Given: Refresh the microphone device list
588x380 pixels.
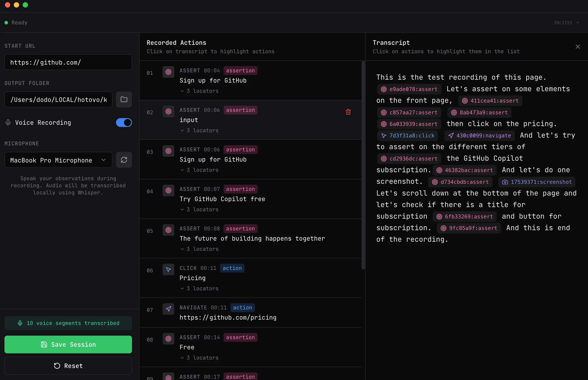Looking at the screenshot, I should tap(124, 160).
